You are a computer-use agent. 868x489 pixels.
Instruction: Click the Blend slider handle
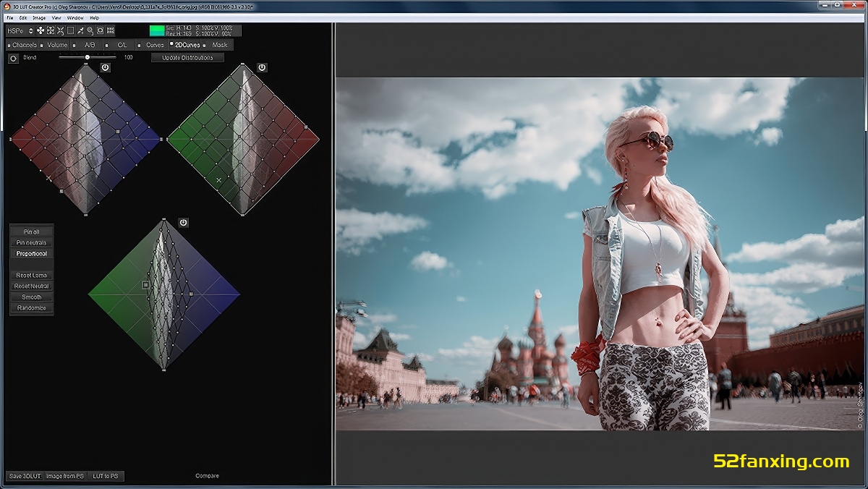(x=88, y=57)
